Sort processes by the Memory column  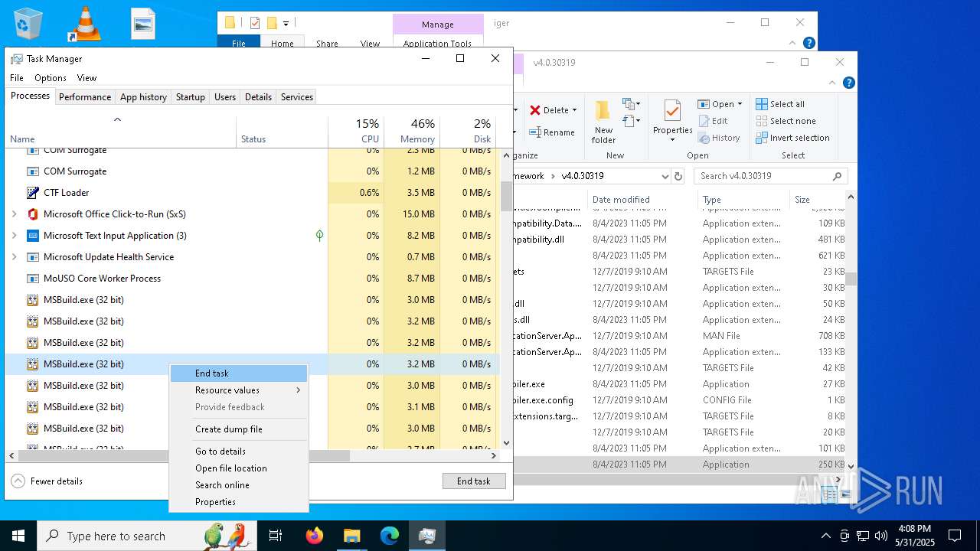tap(412, 131)
